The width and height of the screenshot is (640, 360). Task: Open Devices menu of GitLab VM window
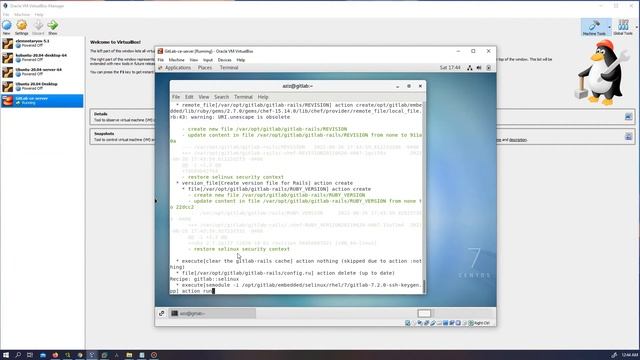pyautogui.click(x=224, y=60)
